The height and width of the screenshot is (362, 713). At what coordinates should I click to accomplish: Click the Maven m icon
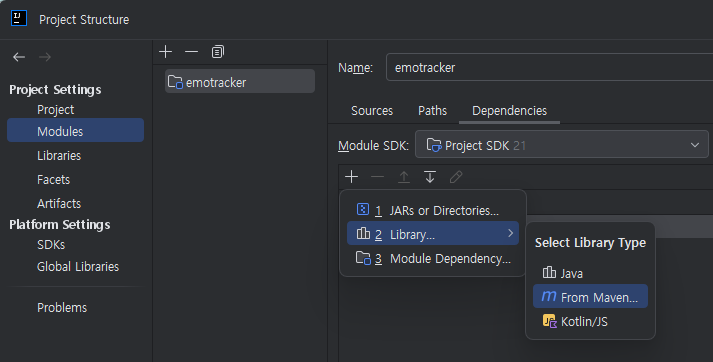549,297
